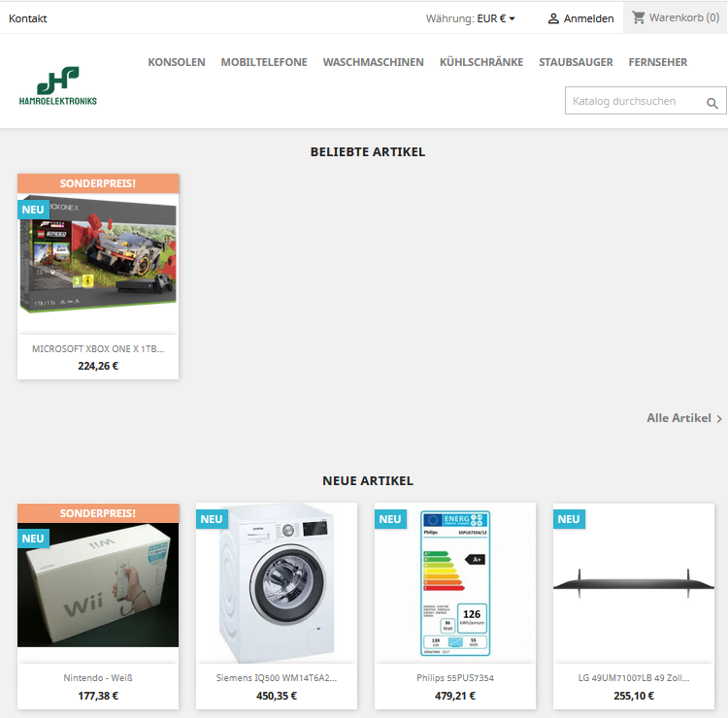
Task: Open the Philips energy label image
Action: coord(455,584)
